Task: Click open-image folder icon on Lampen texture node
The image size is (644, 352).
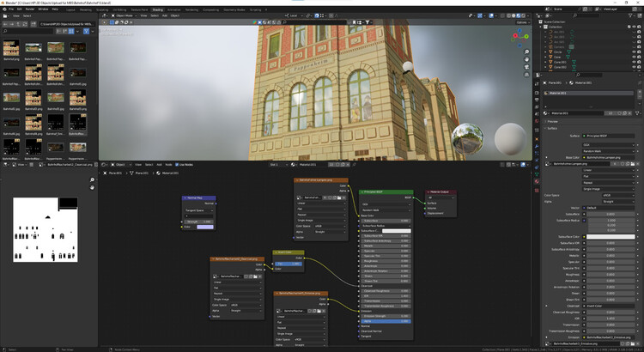Action: click(339, 197)
